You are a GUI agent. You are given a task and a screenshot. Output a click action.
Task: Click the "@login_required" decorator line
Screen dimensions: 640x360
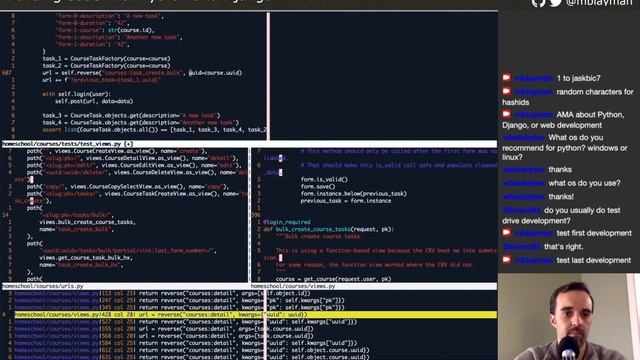coord(287,222)
